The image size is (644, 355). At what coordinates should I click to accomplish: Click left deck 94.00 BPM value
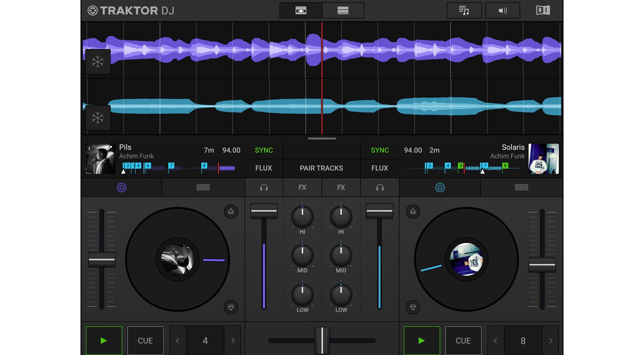231,150
